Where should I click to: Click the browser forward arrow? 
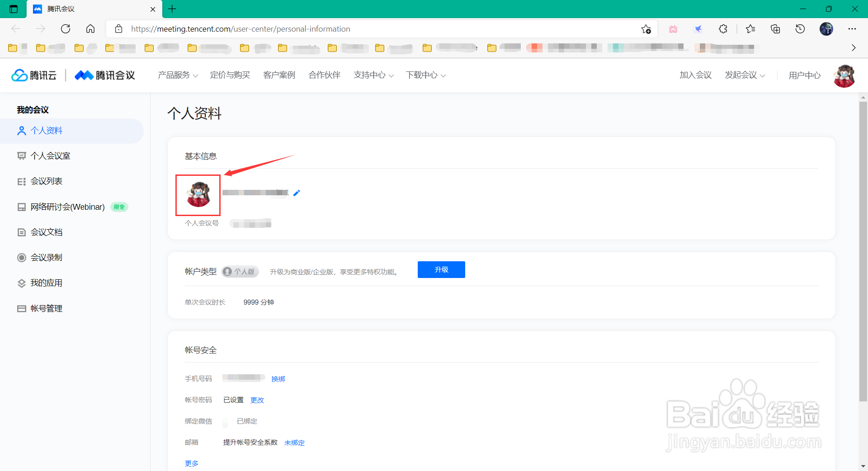41,29
